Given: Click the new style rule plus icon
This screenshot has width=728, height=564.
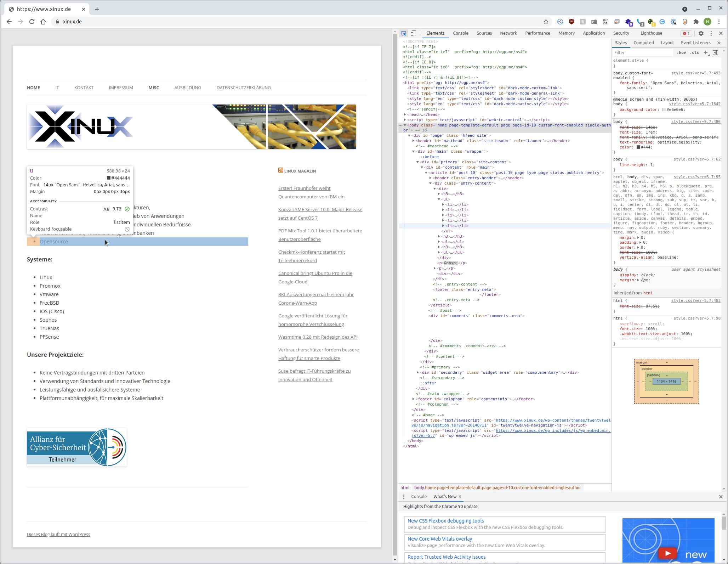Looking at the screenshot, I should [x=706, y=52].
